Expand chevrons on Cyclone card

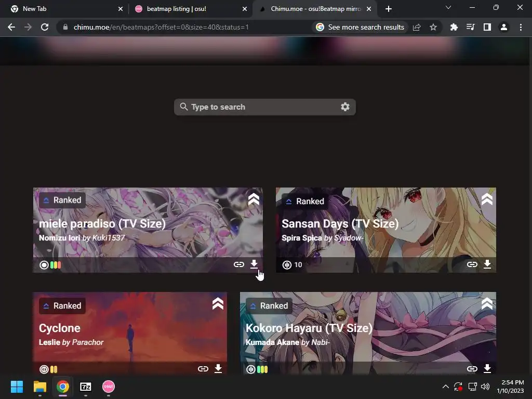pyautogui.click(x=218, y=303)
